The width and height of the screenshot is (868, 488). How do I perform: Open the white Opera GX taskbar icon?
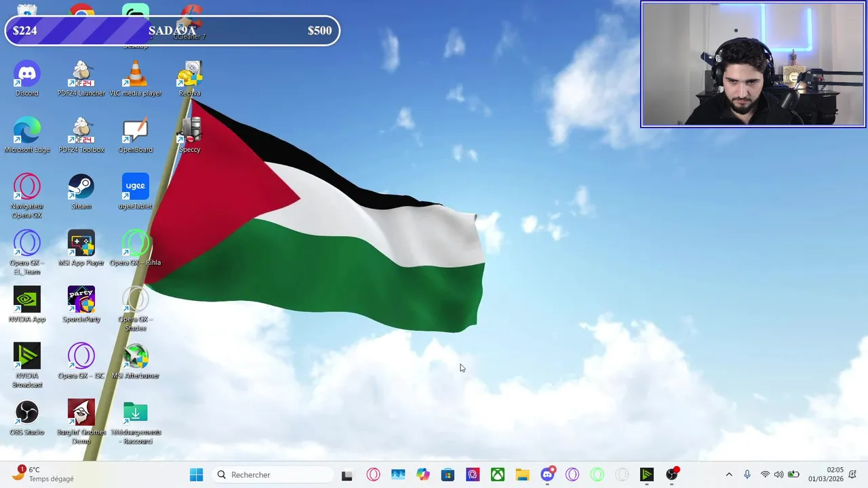pos(622,474)
